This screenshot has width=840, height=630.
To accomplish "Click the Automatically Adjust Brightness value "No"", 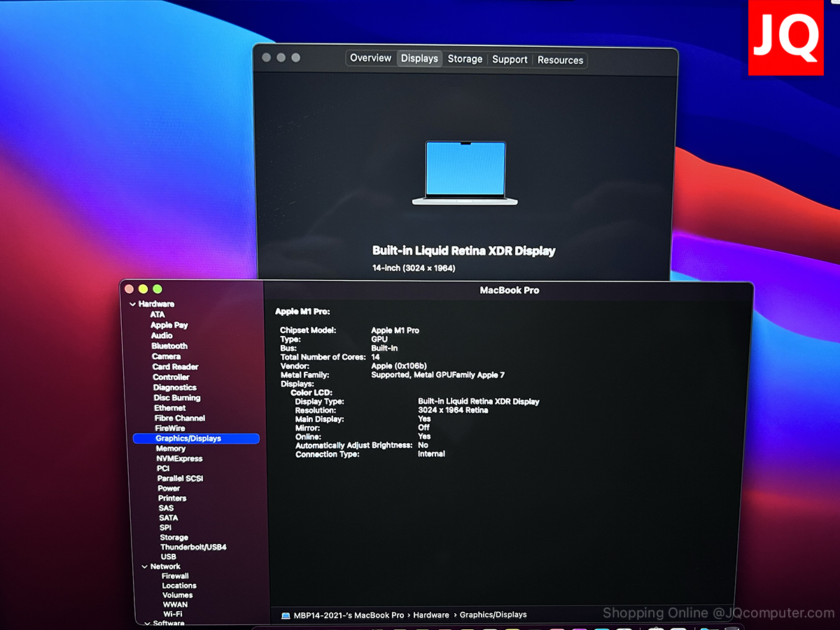I will [x=423, y=445].
